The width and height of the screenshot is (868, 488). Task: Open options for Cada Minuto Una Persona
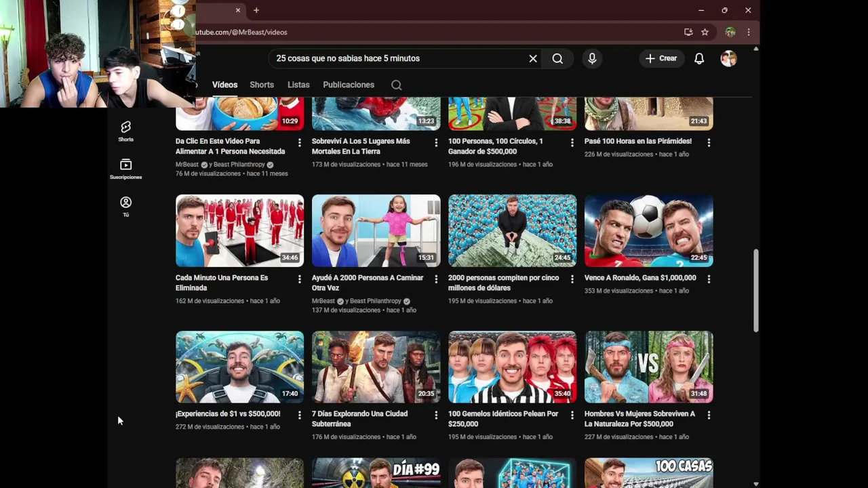pyautogui.click(x=300, y=279)
